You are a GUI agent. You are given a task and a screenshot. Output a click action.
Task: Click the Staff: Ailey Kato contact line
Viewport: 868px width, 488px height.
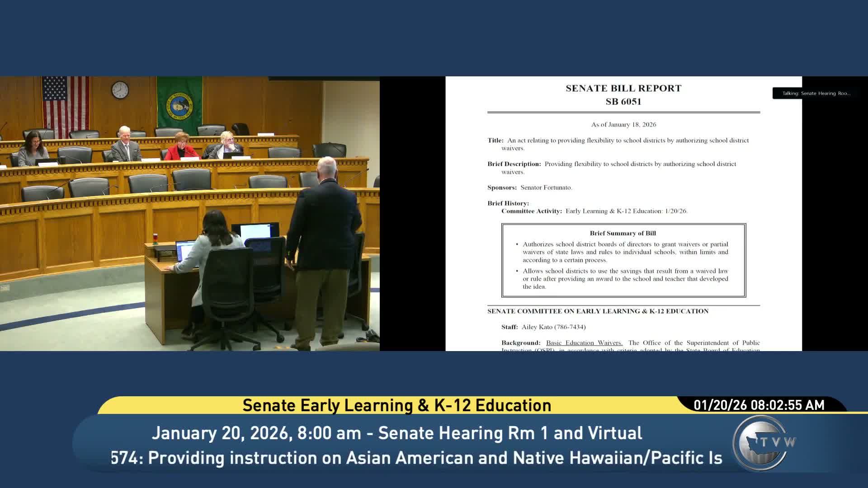click(x=543, y=327)
